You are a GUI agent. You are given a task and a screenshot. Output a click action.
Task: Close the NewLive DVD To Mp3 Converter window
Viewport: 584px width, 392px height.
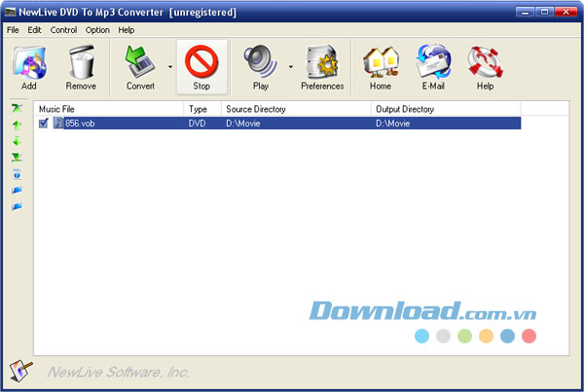point(566,12)
